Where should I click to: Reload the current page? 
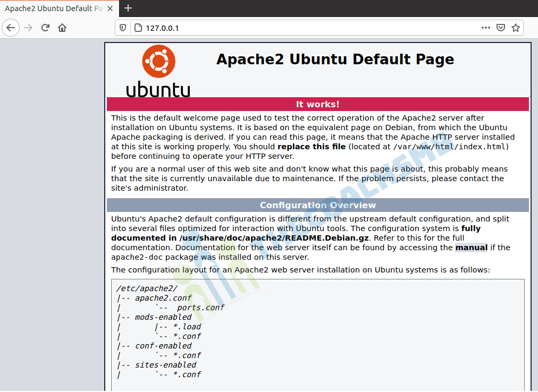click(45, 28)
